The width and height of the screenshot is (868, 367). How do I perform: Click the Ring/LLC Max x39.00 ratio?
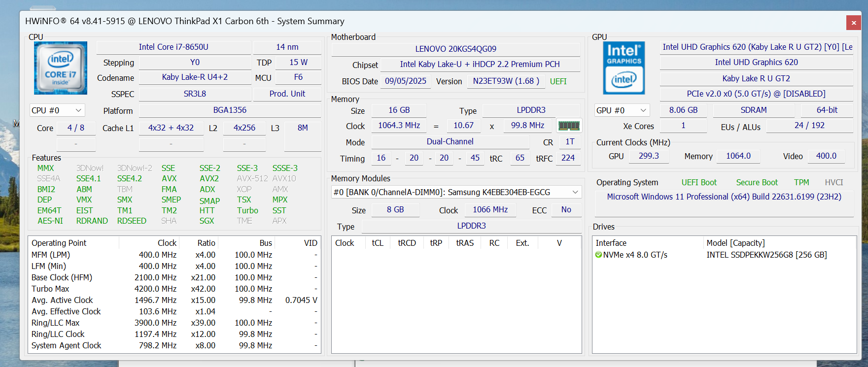click(x=203, y=323)
